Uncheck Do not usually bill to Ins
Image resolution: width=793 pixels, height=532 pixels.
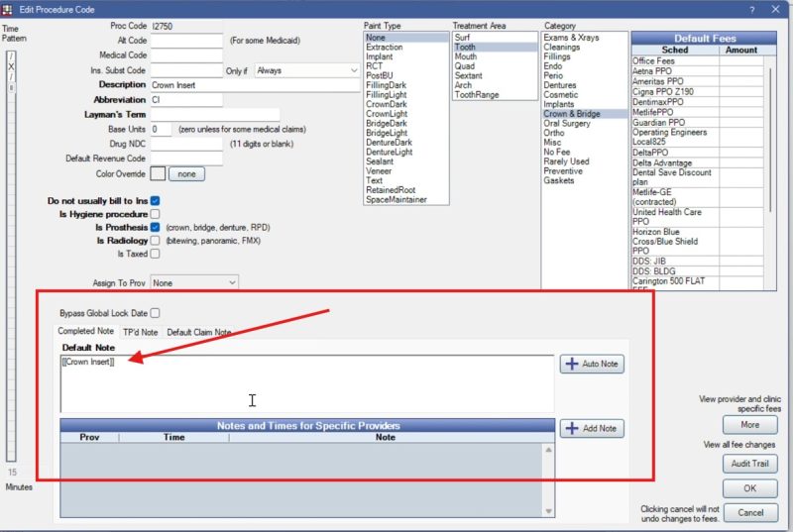[156, 201]
